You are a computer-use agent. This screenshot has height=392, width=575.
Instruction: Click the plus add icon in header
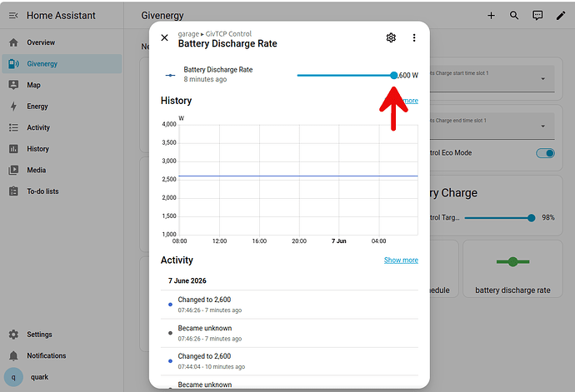491,15
